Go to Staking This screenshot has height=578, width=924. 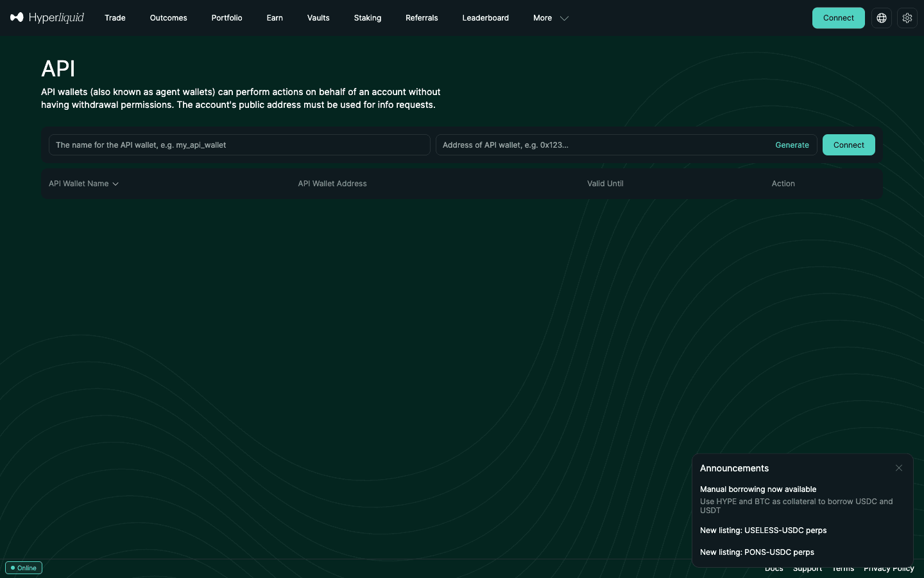(368, 18)
